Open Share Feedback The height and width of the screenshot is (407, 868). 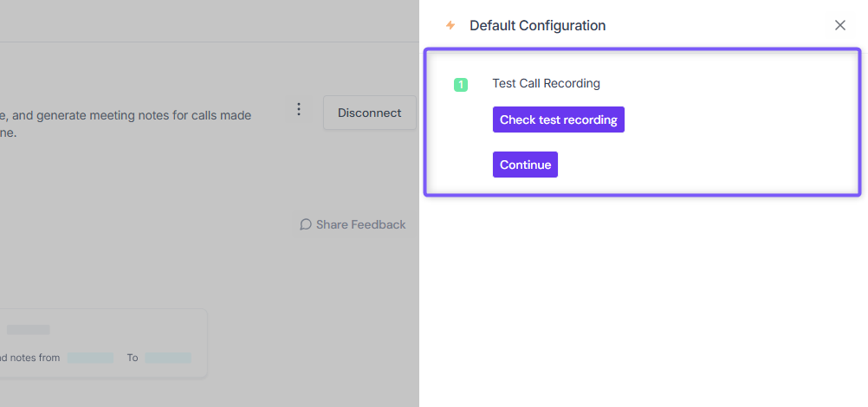click(x=353, y=224)
